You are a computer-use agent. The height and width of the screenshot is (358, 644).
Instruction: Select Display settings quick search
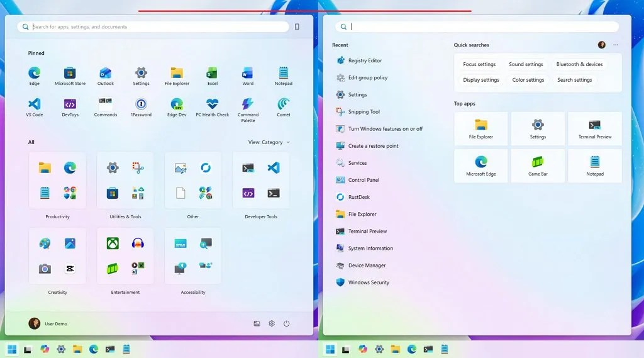click(481, 80)
